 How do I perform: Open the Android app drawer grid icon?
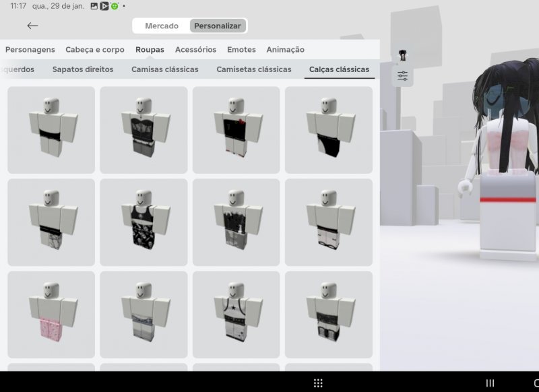pos(318,383)
